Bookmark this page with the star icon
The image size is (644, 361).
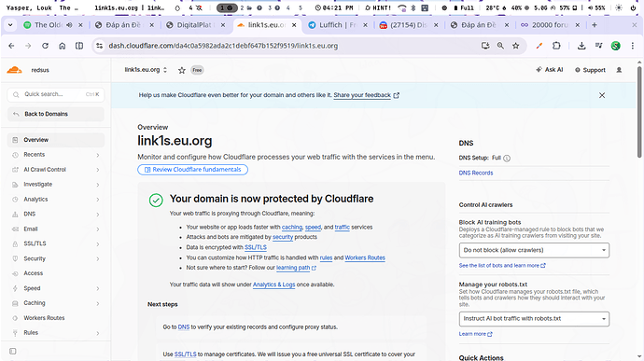point(516,46)
